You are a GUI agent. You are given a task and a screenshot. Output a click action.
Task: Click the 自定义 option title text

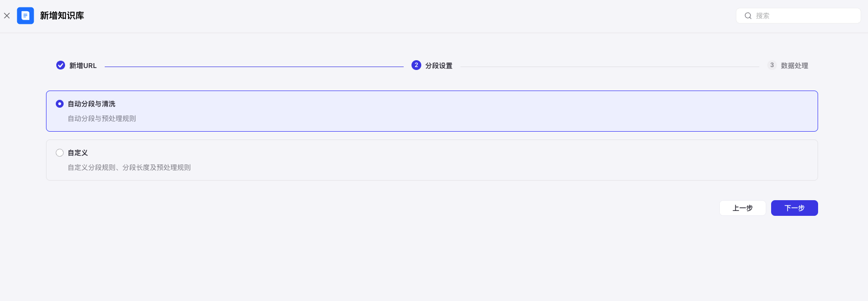pyautogui.click(x=78, y=153)
